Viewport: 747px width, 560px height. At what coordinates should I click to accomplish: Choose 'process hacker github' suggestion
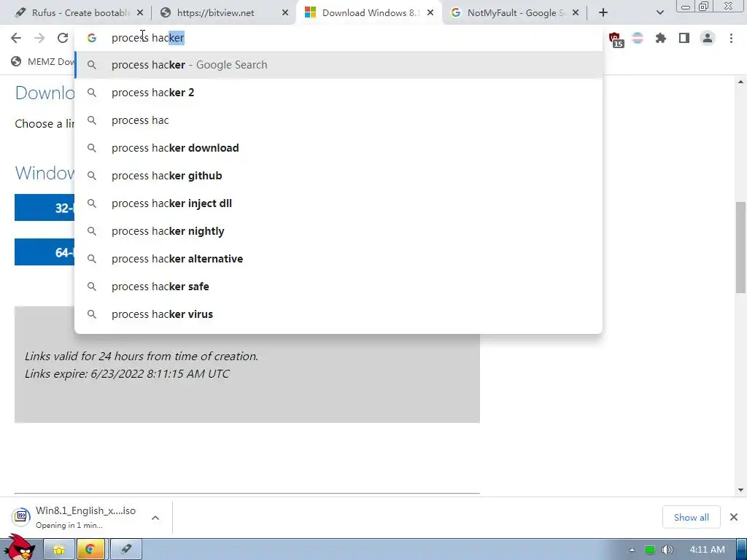[x=338, y=176]
